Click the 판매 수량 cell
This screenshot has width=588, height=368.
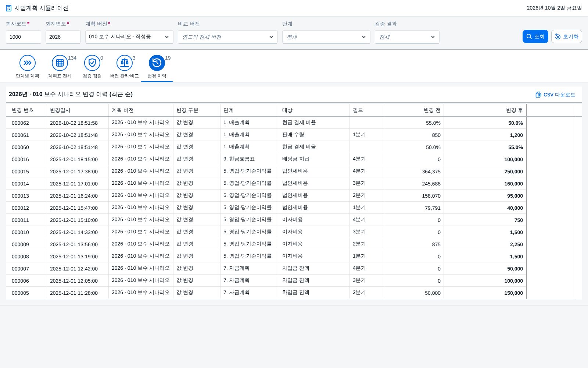click(293, 135)
